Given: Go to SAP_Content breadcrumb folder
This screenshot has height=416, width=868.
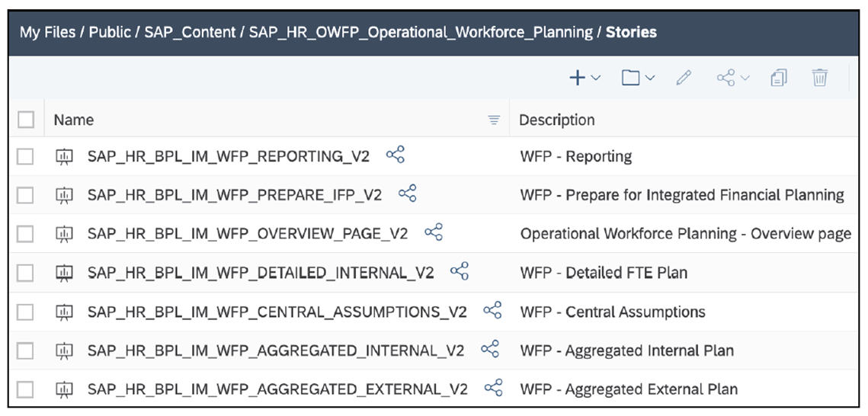Looking at the screenshot, I should (x=190, y=32).
